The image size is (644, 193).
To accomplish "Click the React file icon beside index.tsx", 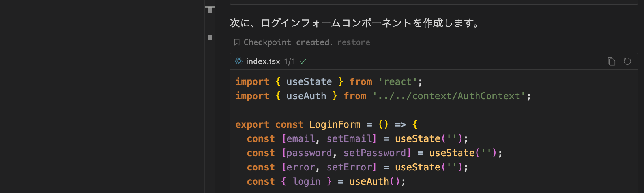I will [239, 61].
